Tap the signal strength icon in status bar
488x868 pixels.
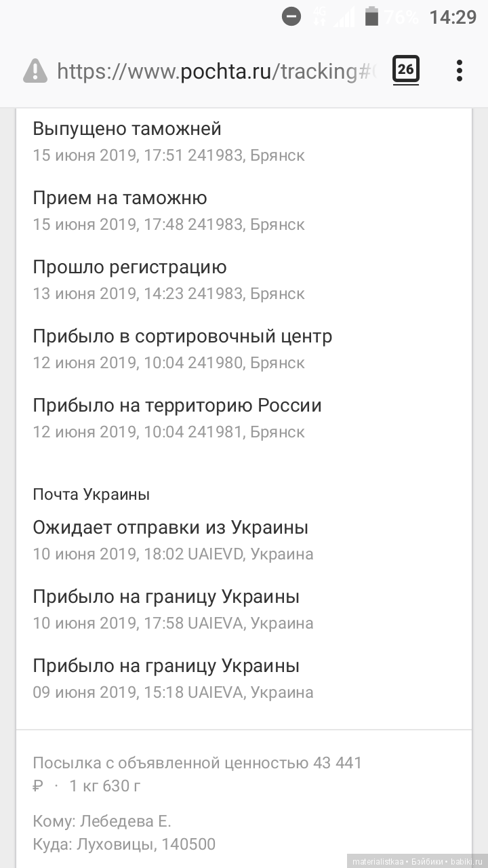pyautogui.click(x=344, y=17)
